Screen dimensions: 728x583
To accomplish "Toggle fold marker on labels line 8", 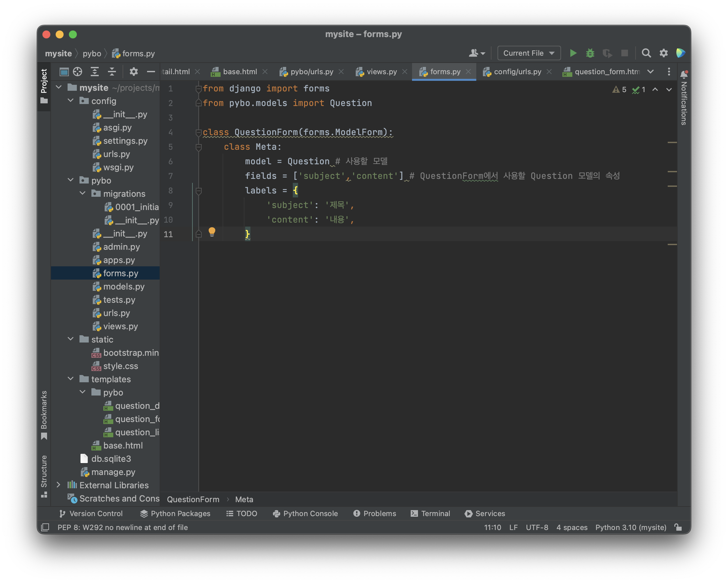I will click(198, 191).
